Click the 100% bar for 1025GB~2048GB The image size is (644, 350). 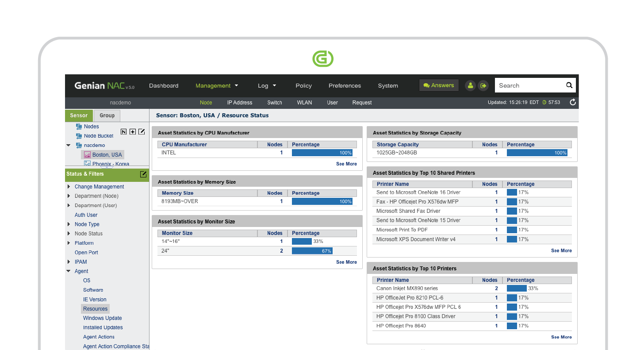537,153
